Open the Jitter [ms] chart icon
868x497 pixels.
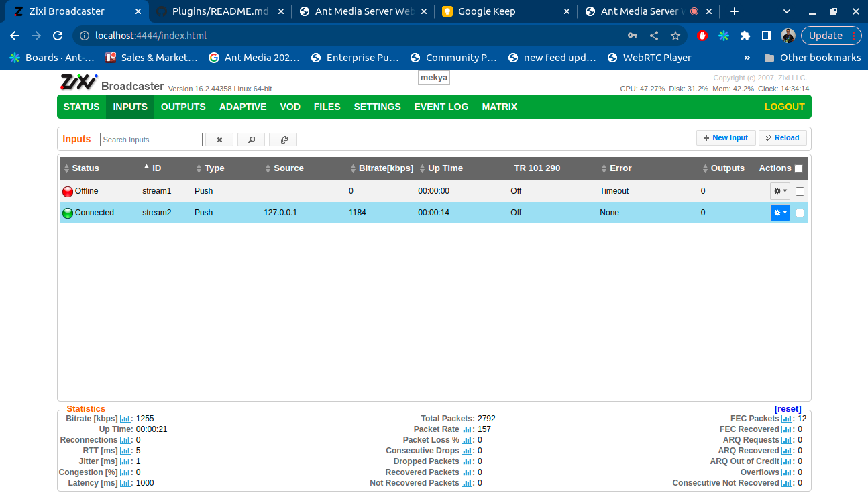pos(125,461)
